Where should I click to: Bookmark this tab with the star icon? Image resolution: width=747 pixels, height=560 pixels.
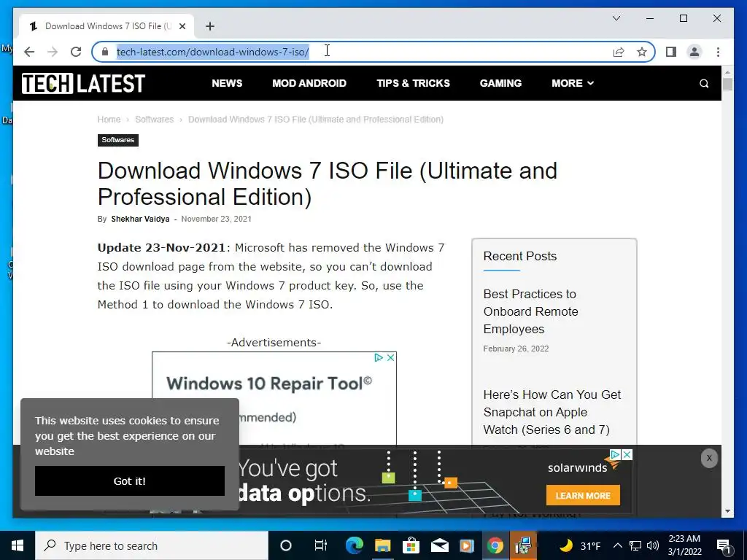[642, 52]
